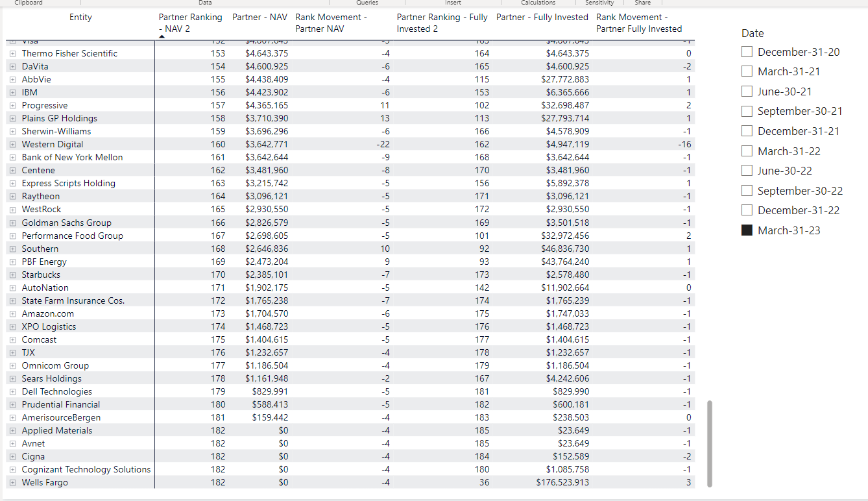Expand the Dell Technologies row

click(x=12, y=391)
